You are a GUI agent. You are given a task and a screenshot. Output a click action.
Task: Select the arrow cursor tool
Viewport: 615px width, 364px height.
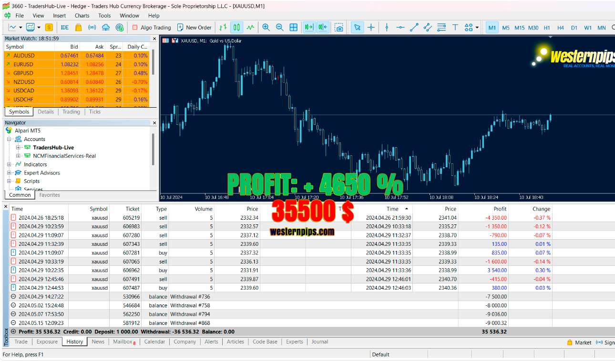point(357,28)
